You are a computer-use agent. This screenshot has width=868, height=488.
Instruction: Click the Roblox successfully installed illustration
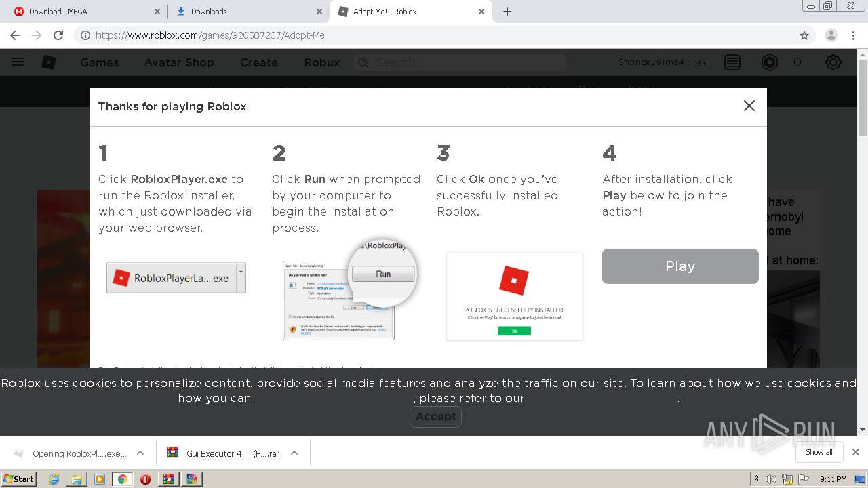515,296
